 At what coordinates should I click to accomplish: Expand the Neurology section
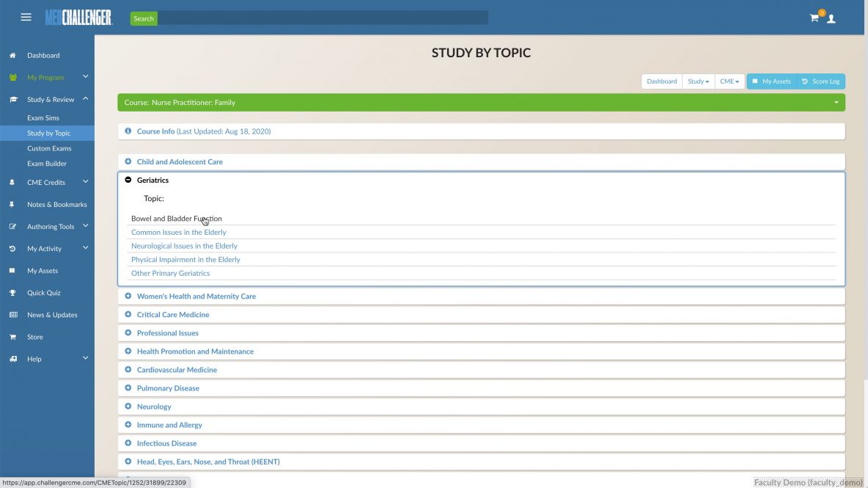pos(481,407)
